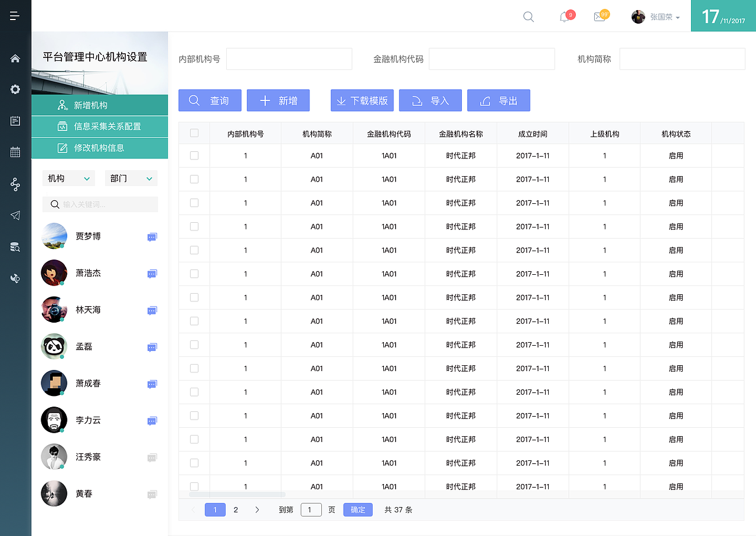756x536 pixels.
Task: Open the settings gear in left sidebar
Action: click(x=15, y=89)
